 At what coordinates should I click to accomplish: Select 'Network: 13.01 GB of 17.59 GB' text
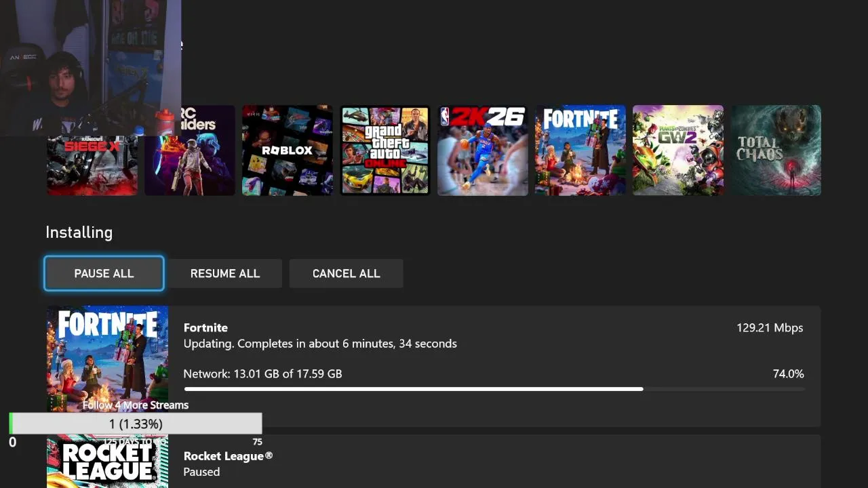(x=262, y=373)
